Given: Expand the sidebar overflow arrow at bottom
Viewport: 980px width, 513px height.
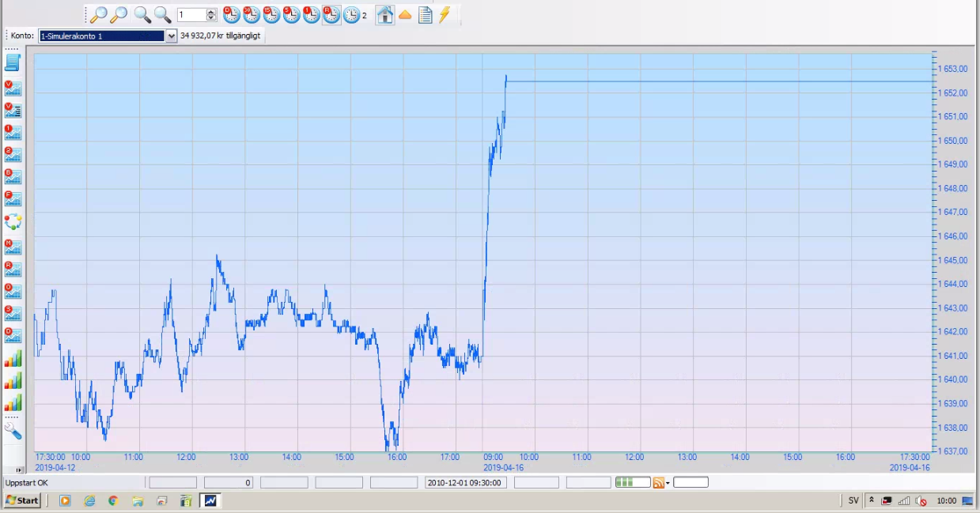Looking at the screenshot, I should tap(19, 470).
